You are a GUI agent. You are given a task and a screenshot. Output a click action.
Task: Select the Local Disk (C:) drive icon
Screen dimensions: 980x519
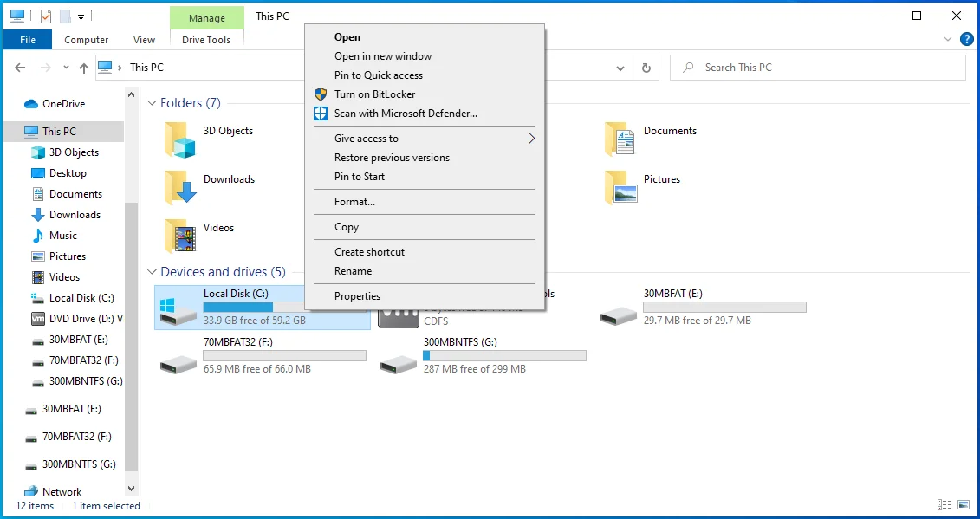pos(178,311)
